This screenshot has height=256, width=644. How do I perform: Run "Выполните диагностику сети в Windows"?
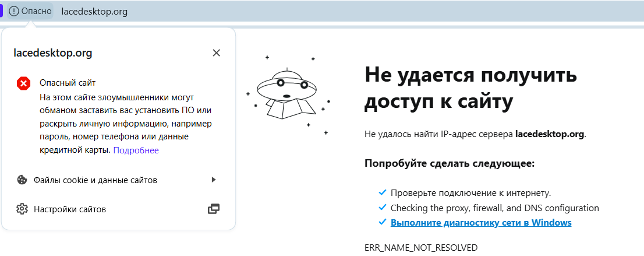tap(481, 223)
